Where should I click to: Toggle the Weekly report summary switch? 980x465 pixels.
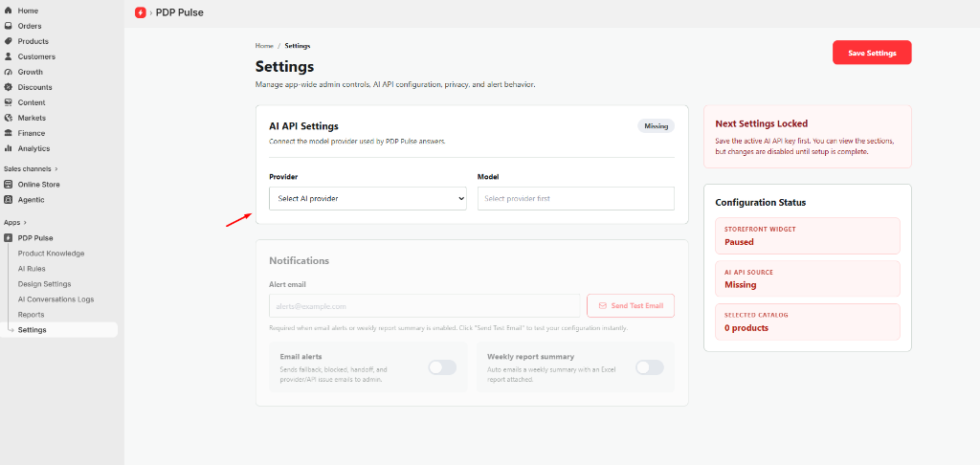(650, 367)
